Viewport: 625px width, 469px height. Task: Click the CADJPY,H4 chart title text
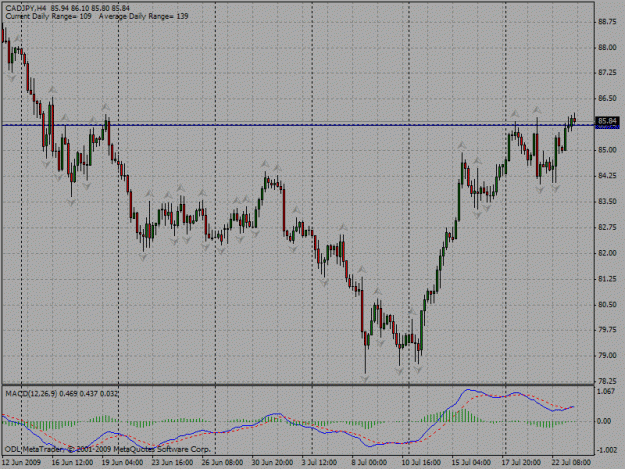point(26,8)
